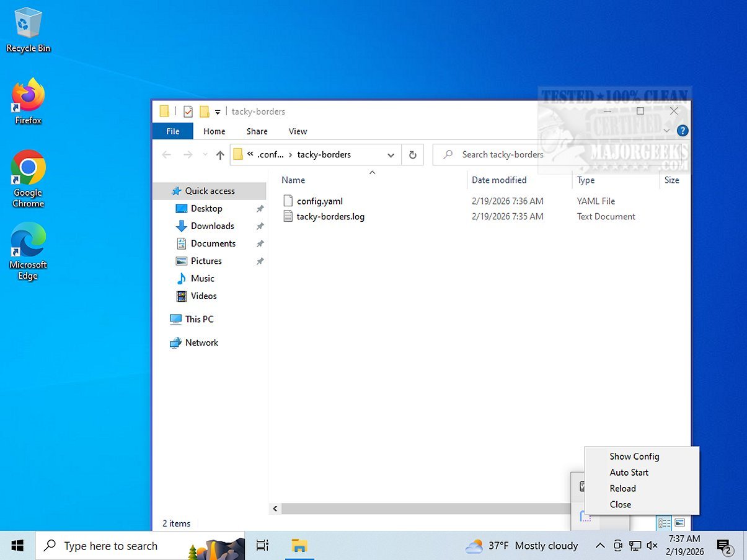This screenshot has width=747, height=560.
Task: Select Reload from the context menu
Action: coord(622,489)
